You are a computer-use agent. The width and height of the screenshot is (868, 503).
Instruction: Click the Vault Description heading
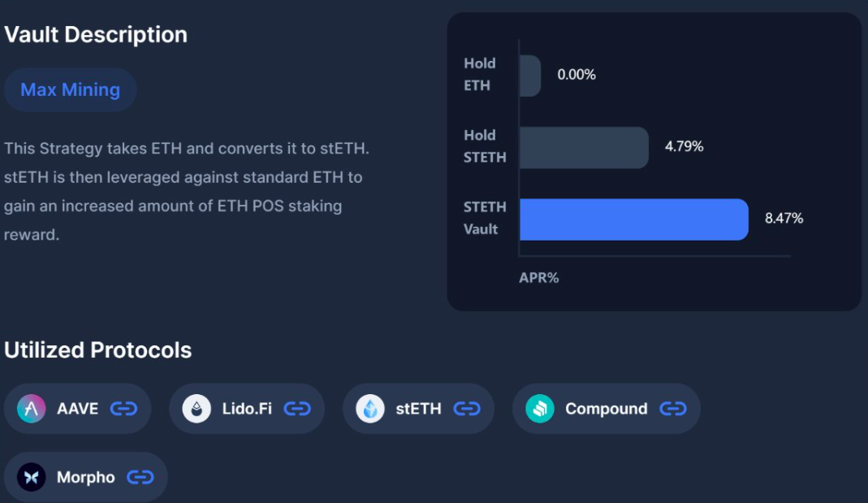click(96, 34)
